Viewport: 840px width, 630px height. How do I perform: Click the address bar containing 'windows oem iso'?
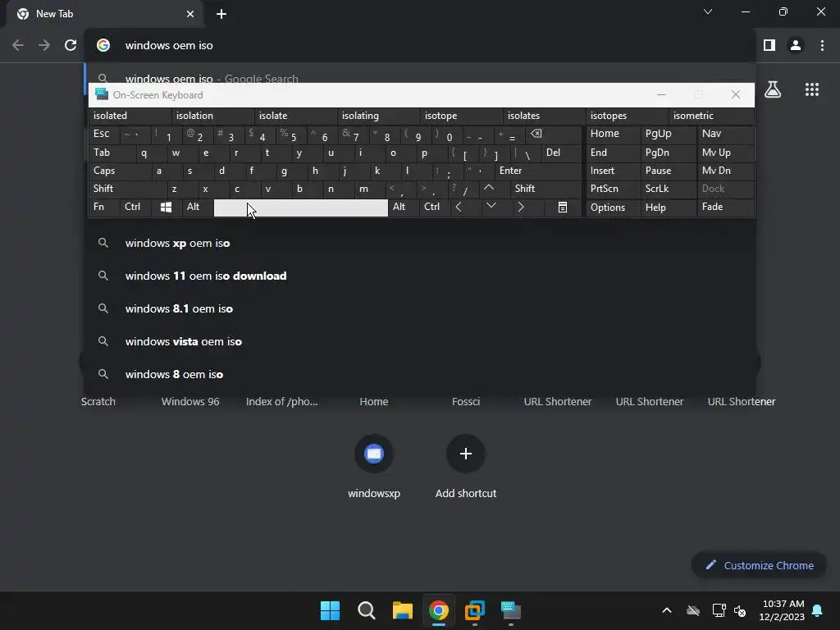pyautogui.click(x=420, y=46)
